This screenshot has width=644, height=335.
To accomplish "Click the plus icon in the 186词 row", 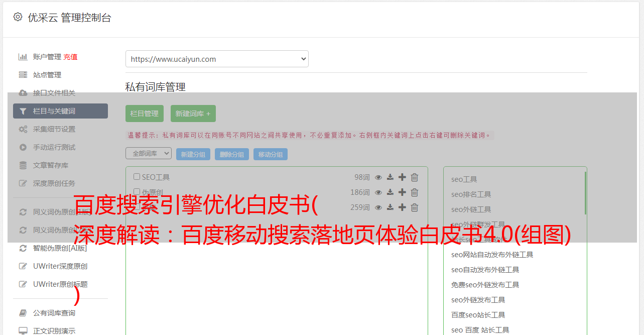I will pyautogui.click(x=402, y=192).
